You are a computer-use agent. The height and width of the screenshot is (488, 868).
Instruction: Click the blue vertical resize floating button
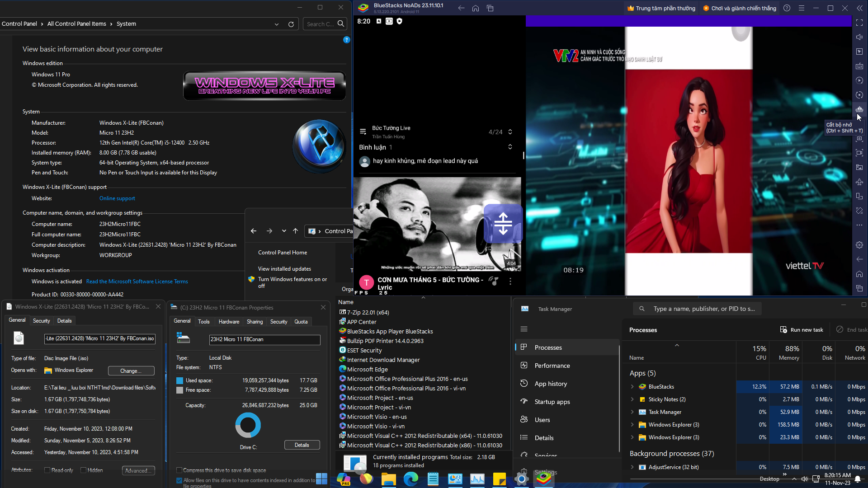503,223
